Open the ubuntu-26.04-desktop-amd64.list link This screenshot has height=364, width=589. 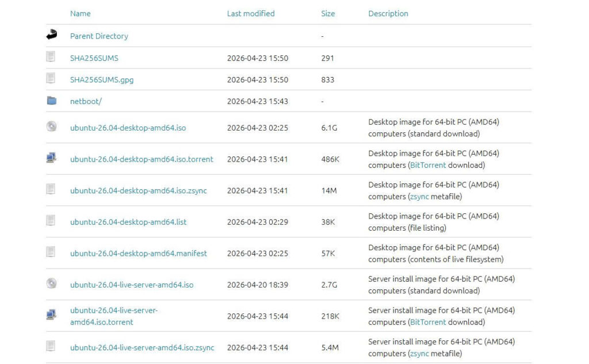click(128, 222)
